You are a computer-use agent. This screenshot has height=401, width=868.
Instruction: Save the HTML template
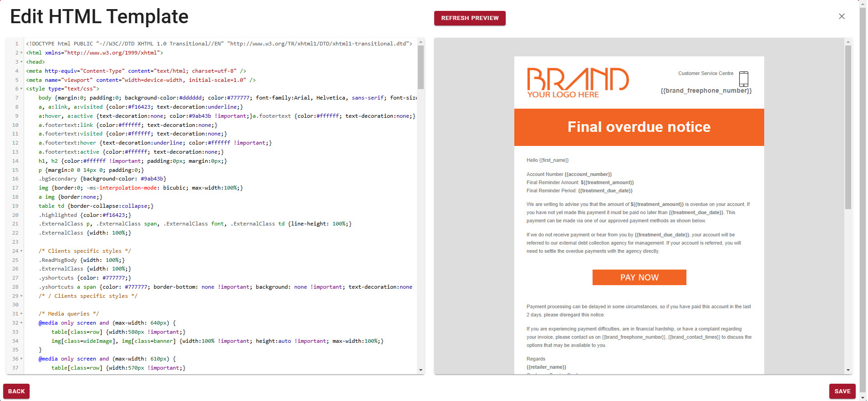[842, 391]
